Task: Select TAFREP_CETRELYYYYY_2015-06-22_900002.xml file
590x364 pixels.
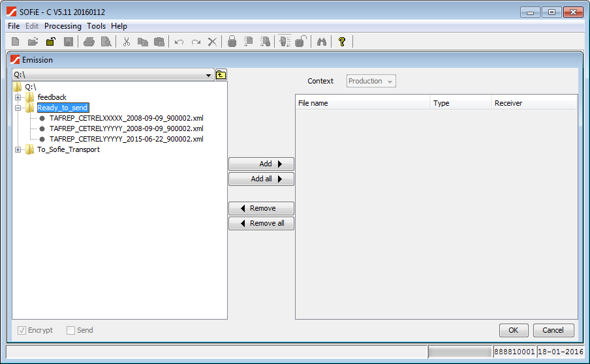Action: [x=126, y=139]
